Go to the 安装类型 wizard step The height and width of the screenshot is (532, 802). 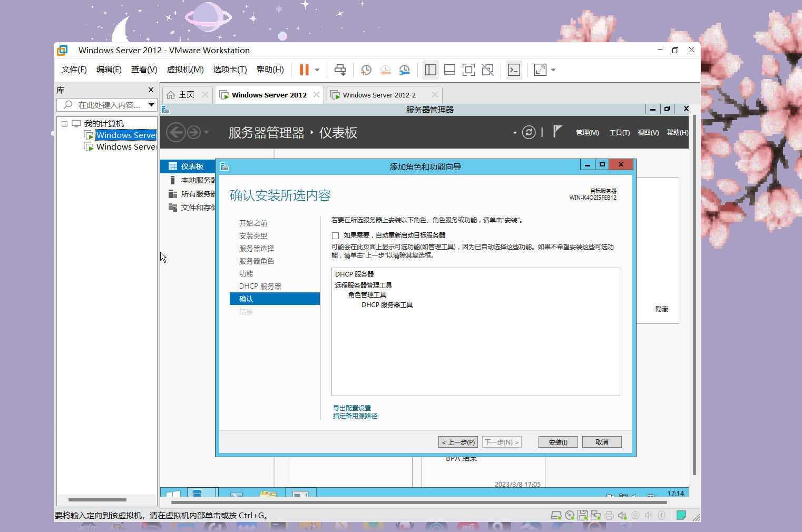(x=253, y=236)
